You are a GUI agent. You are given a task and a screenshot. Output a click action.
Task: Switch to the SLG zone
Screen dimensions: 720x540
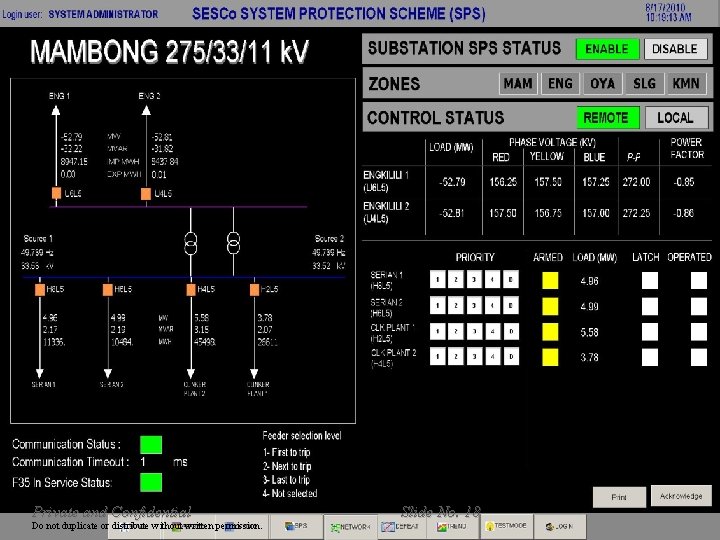[645, 84]
